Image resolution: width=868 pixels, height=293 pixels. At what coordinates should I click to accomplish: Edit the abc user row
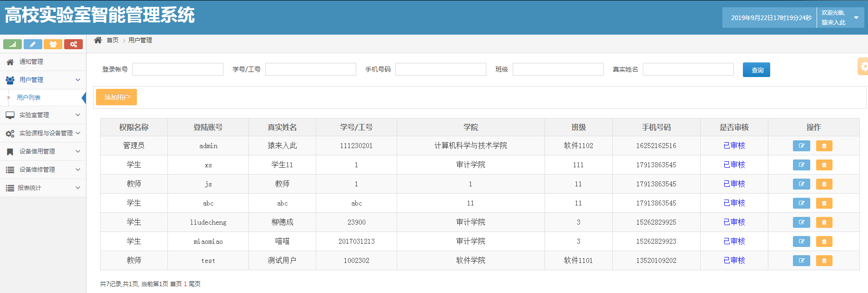pyautogui.click(x=802, y=203)
